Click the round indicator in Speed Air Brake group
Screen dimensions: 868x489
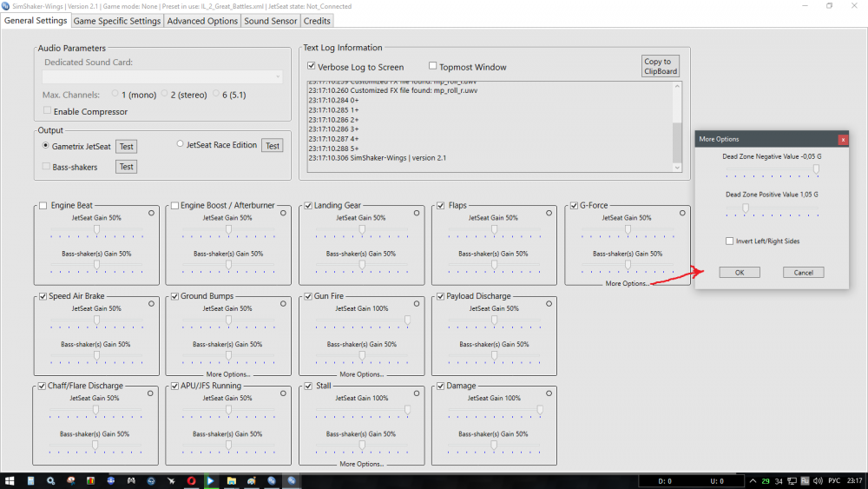151,304
